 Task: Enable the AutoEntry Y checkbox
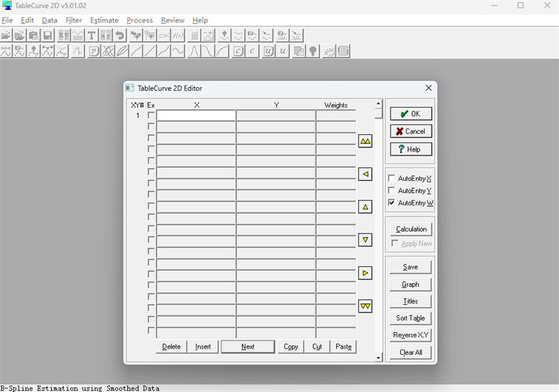tap(391, 190)
